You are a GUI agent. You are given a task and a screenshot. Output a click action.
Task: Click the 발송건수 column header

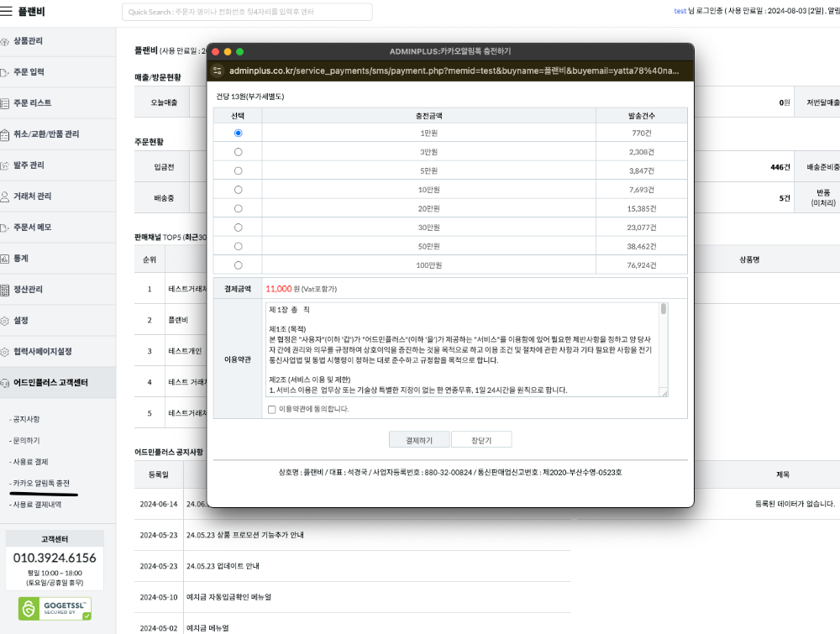tap(641, 116)
